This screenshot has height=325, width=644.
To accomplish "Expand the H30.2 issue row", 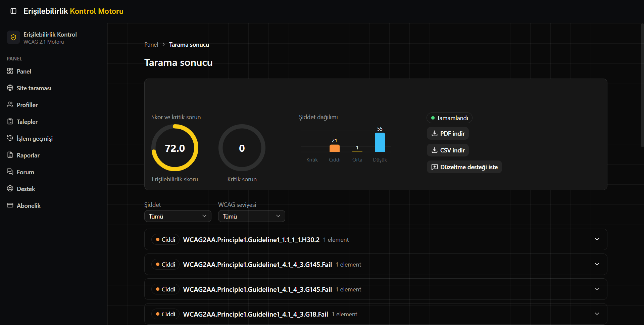I will pos(376,239).
